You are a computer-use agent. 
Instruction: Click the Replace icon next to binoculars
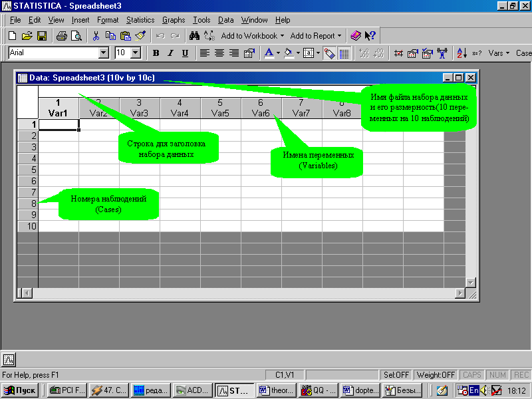[209, 36]
